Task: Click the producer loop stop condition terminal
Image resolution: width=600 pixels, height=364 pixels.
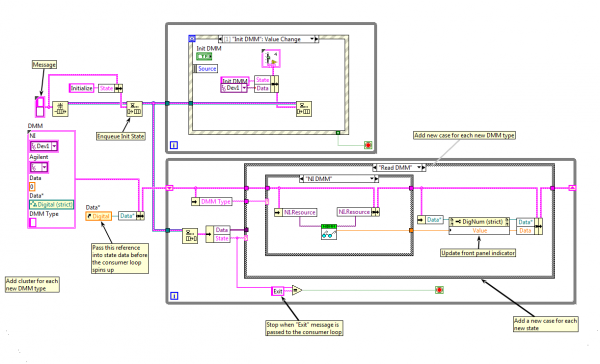Action: 368,145
